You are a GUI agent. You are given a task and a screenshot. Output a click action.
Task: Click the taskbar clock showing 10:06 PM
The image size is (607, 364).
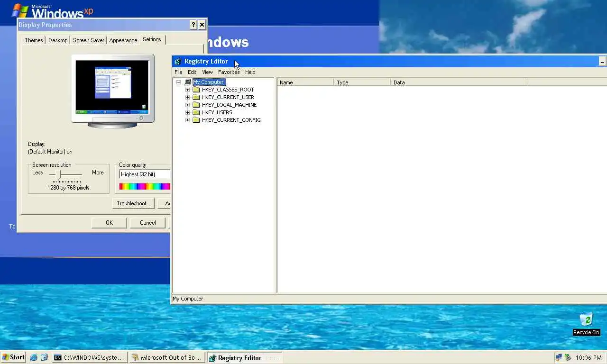pos(589,358)
